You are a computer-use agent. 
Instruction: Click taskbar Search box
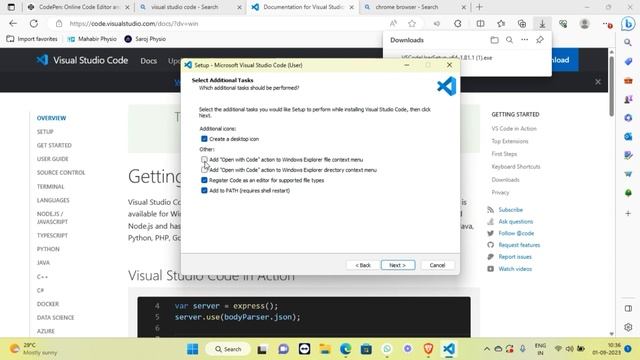click(228, 349)
